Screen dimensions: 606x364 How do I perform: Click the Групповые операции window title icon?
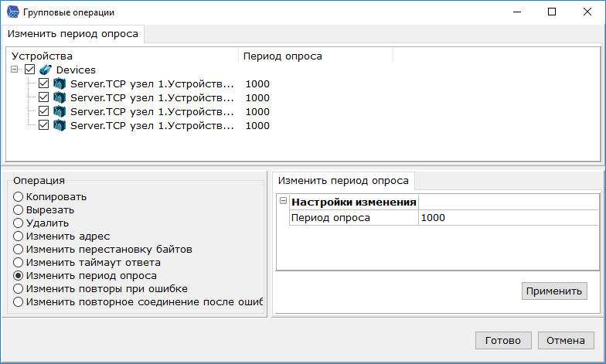coord(12,12)
